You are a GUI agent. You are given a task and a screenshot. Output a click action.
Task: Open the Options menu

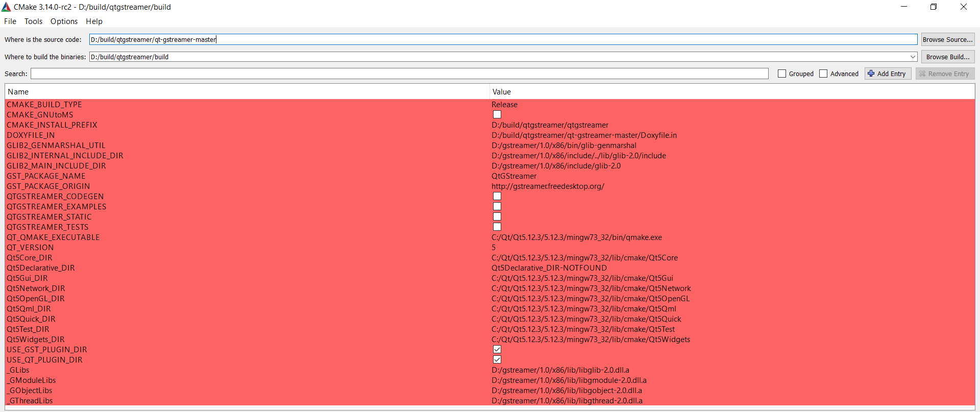coord(64,21)
